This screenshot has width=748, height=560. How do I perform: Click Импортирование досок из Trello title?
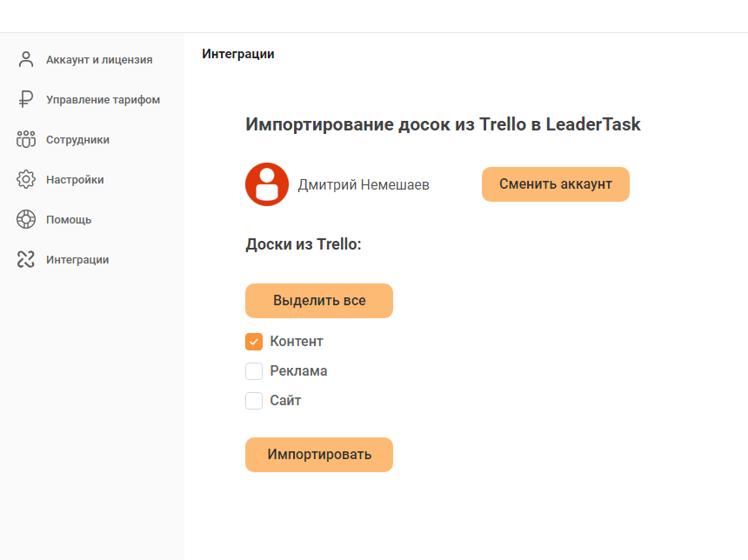[443, 124]
